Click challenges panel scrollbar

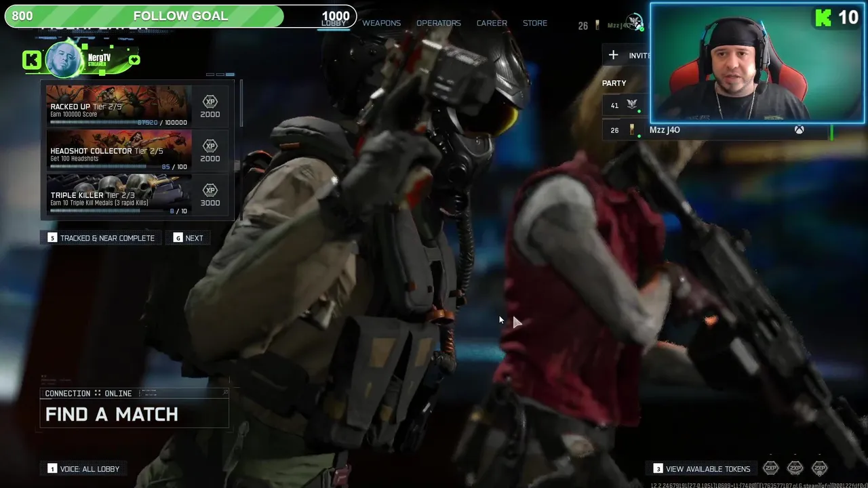click(x=241, y=103)
